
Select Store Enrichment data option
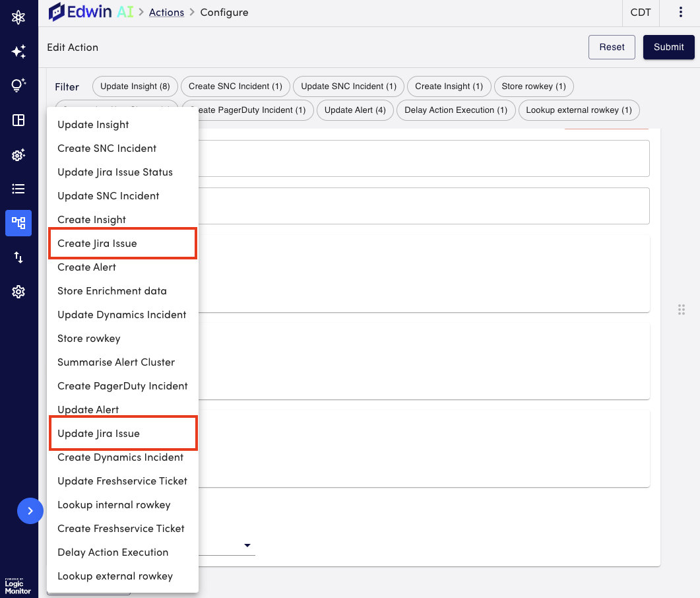click(x=122, y=290)
